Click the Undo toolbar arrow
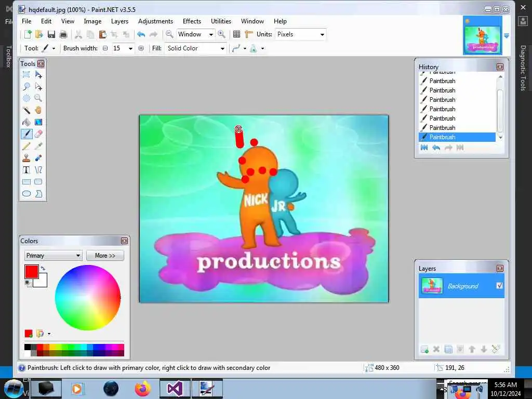This screenshot has width=532, height=399. pyautogui.click(x=141, y=34)
